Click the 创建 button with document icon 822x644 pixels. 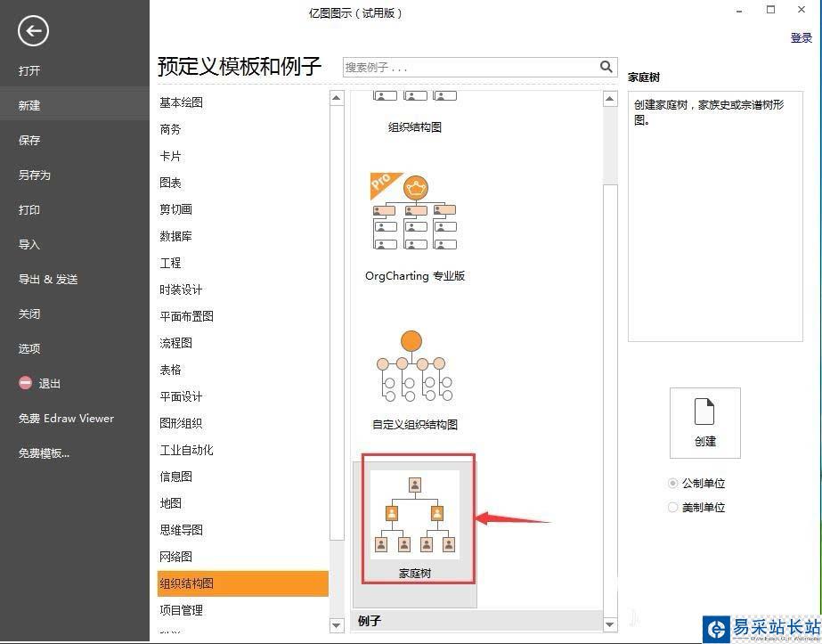pos(705,423)
